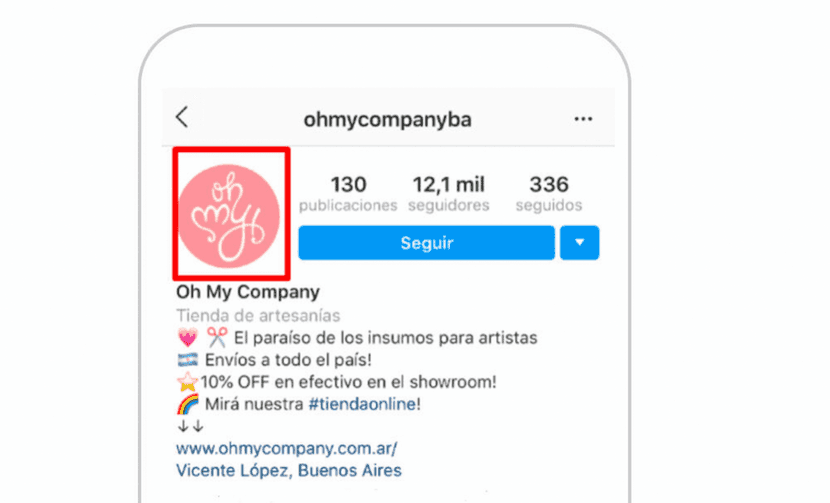Open the three-dot options menu
The image size is (830, 503).
(583, 119)
